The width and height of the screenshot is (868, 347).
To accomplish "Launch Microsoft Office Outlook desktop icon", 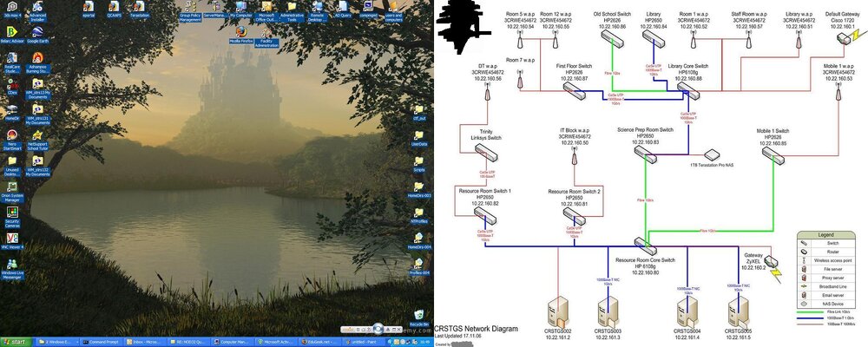I will click(x=266, y=11).
